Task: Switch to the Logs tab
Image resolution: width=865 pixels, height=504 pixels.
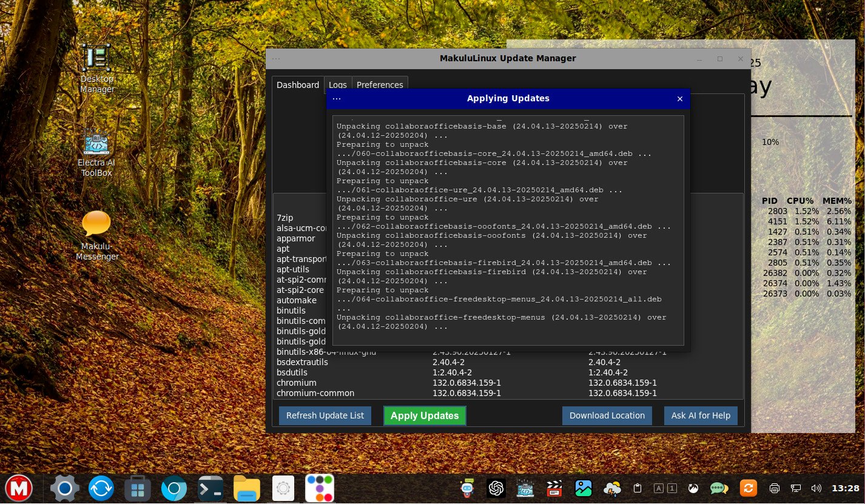Action: 338,85
